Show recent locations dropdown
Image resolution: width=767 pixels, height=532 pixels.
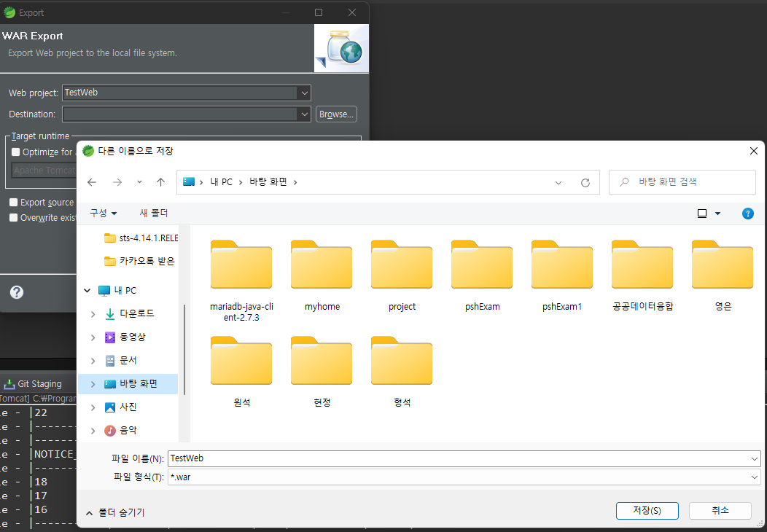pyautogui.click(x=139, y=182)
